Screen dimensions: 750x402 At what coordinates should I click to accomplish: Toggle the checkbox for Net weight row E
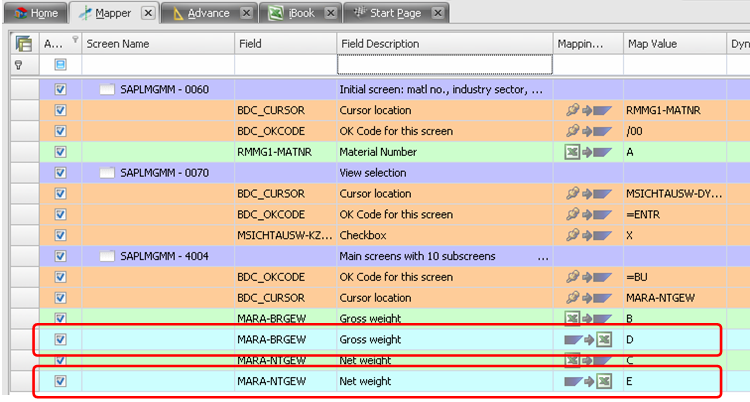coord(60,381)
